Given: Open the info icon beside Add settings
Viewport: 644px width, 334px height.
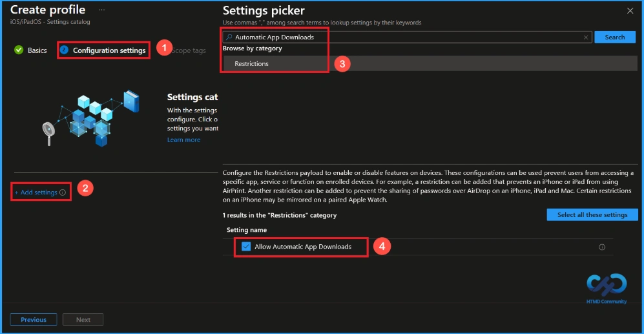Looking at the screenshot, I should [x=63, y=193].
